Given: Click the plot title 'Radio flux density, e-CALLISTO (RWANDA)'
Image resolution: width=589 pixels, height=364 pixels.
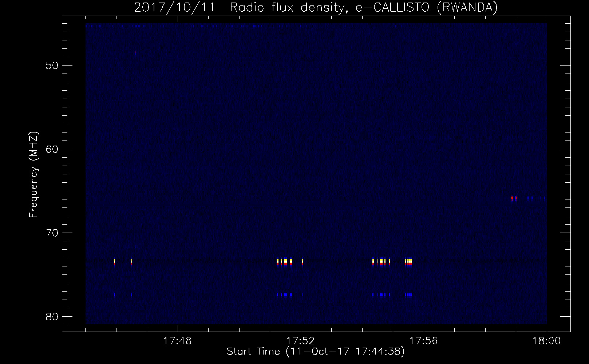Looking at the screenshot, I should [363, 8].
